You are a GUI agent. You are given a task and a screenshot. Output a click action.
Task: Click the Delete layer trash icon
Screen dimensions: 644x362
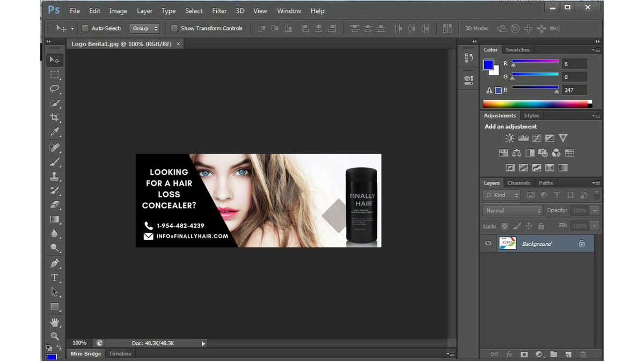click(583, 354)
